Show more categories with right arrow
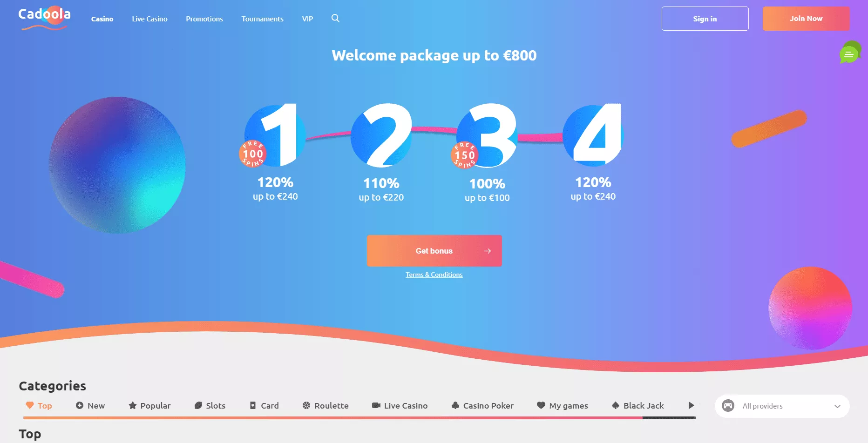This screenshot has height=443, width=868. click(x=692, y=405)
